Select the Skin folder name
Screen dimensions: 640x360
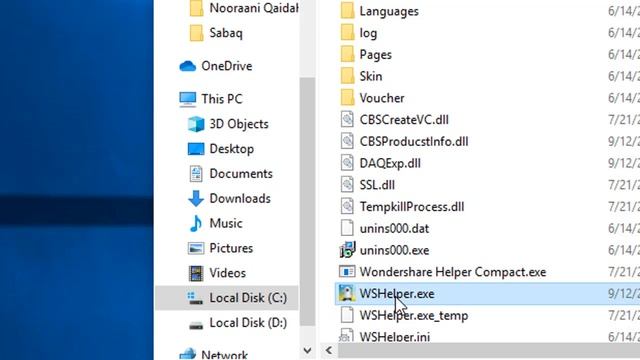coord(371,76)
